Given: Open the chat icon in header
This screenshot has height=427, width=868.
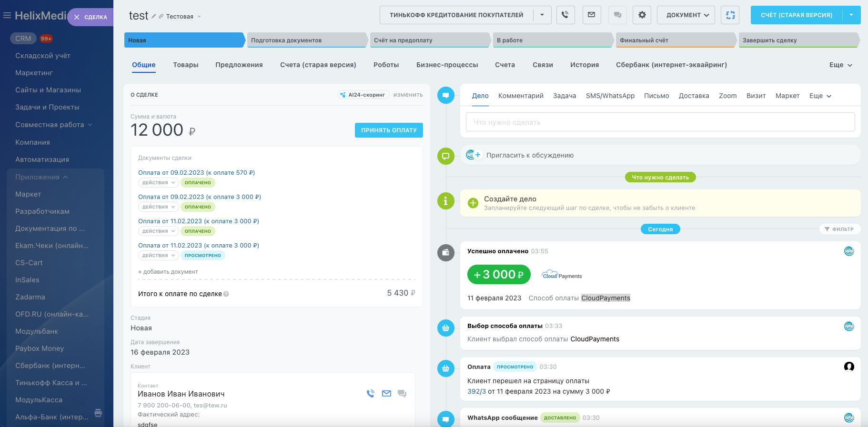Looking at the screenshot, I should 617,15.
